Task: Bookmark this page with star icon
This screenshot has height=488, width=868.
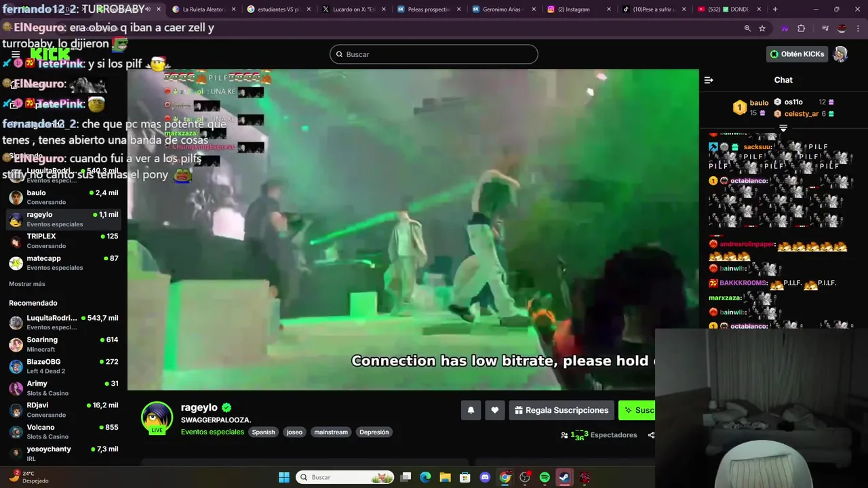Action: click(x=762, y=28)
